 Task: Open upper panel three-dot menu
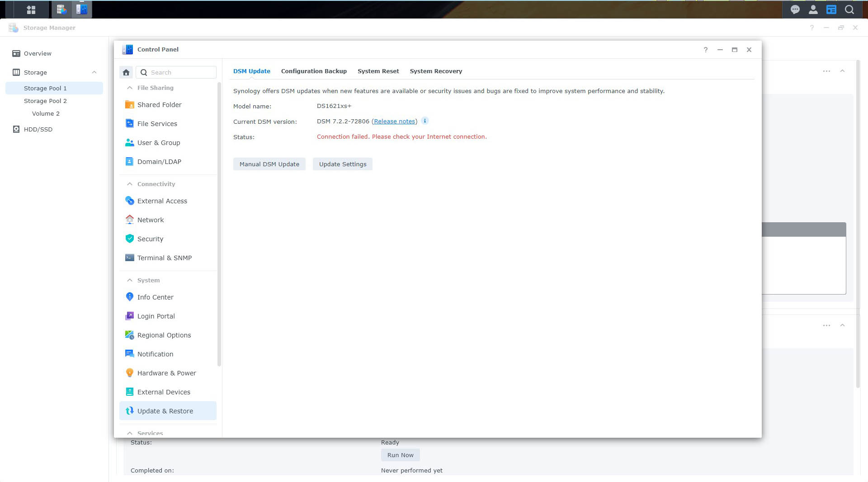pyautogui.click(x=826, y=71)
